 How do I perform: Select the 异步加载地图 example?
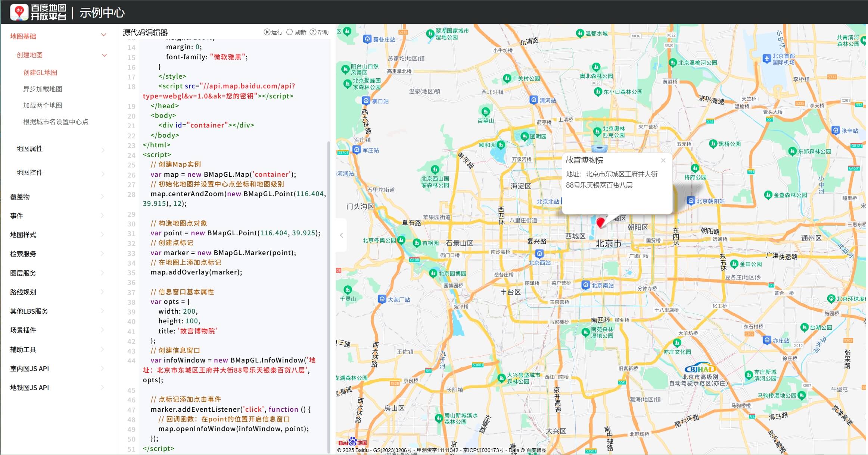point(43,89)
